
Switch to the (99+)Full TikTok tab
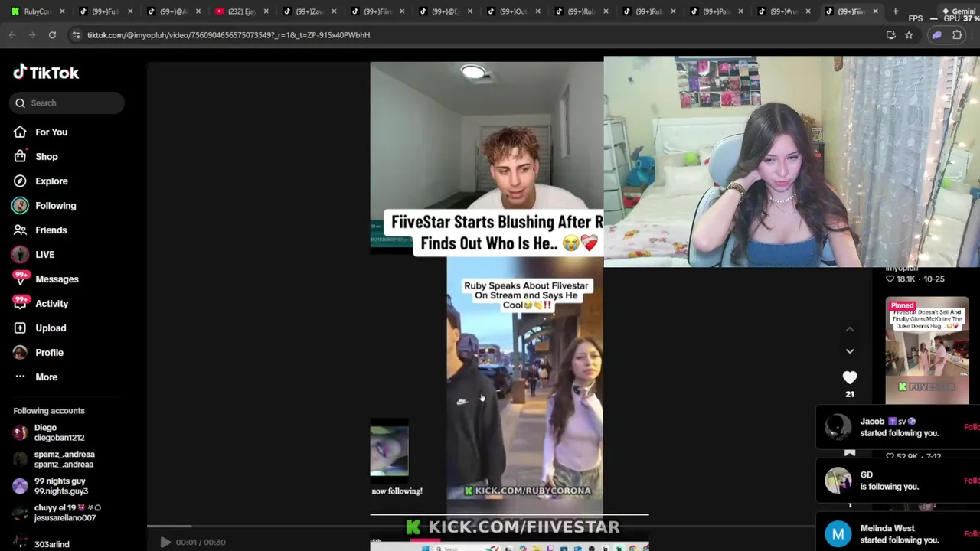coord(104,11)
